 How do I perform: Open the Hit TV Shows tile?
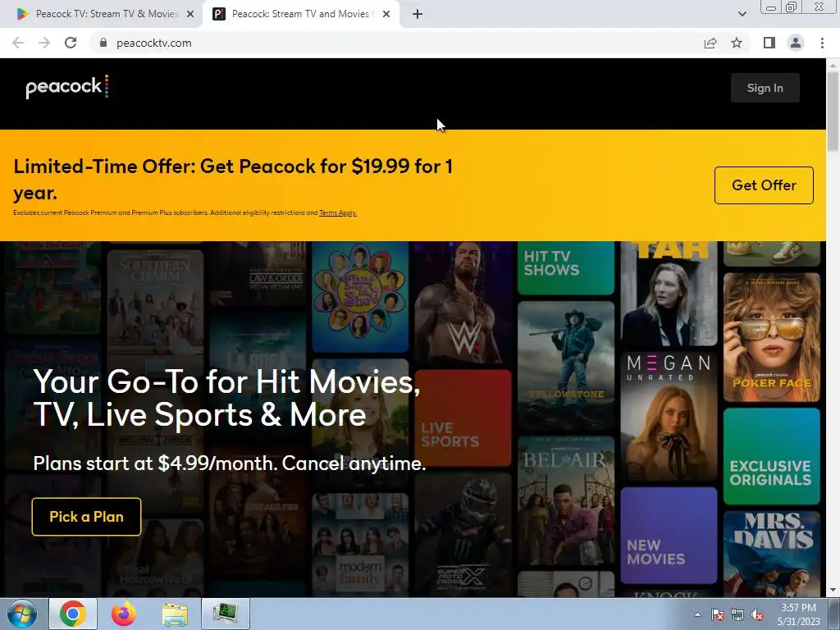(x=566, y=267)
